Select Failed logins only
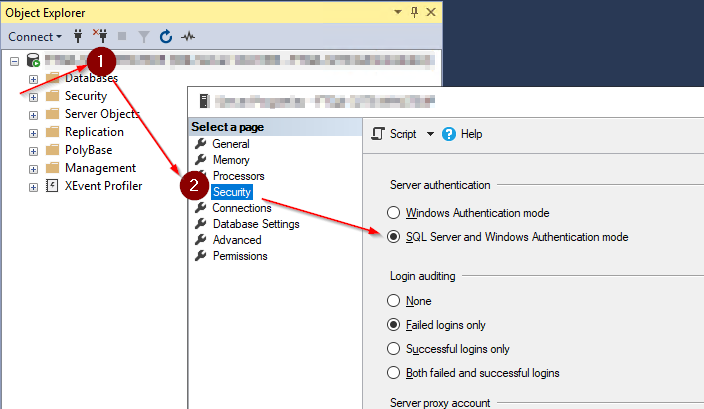This screenshot has height=409, width=704. [436, 325]
